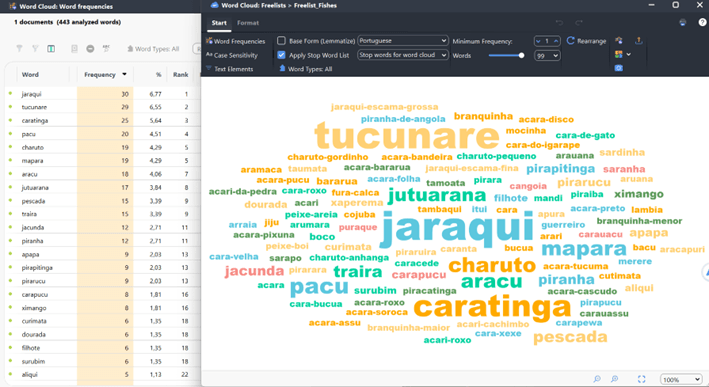Click the undo arrow icon

(559, 23)
